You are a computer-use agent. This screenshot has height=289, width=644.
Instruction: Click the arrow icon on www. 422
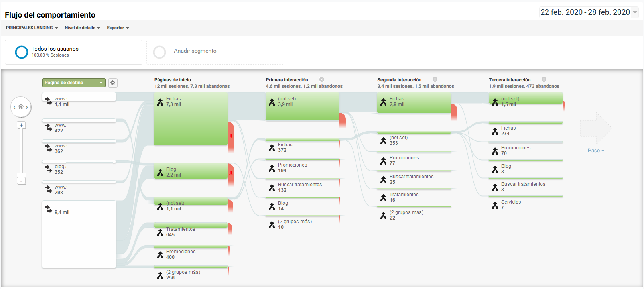tap(48, 128)
